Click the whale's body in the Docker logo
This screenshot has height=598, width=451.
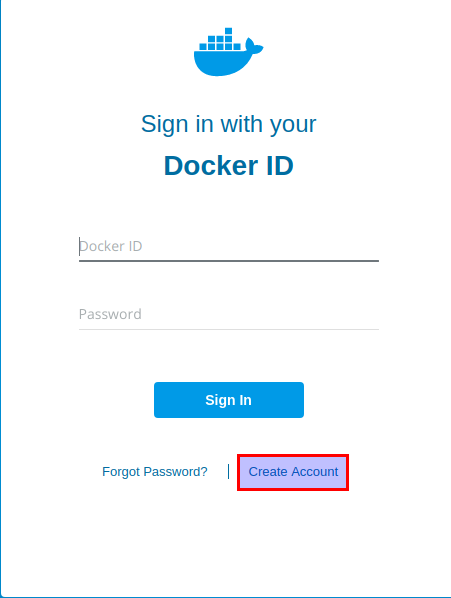point(221,63)
